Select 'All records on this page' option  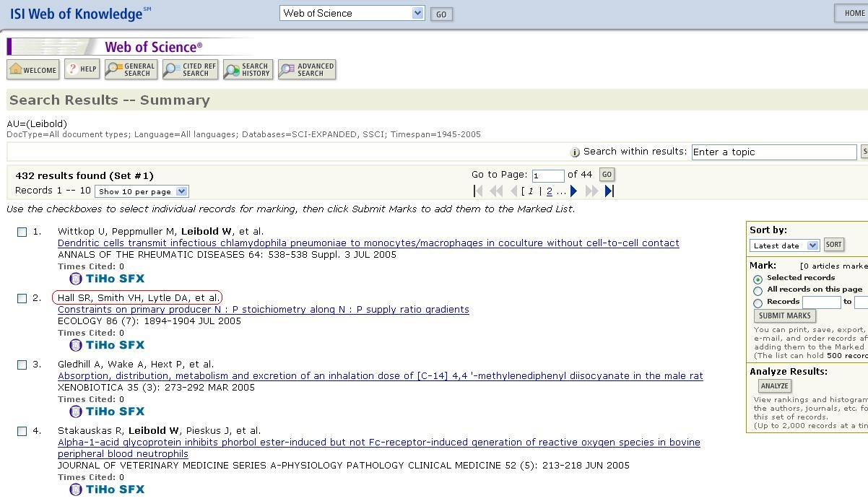point(758,290)
